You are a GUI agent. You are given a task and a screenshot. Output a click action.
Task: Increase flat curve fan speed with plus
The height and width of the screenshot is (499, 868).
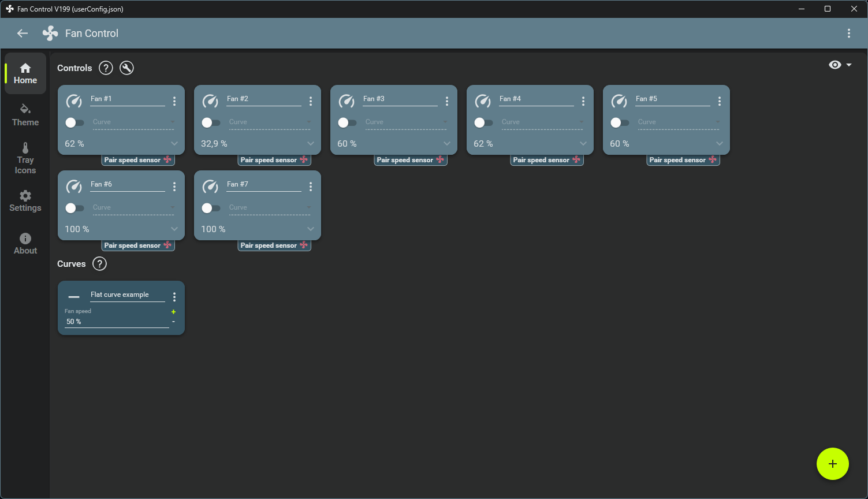(x=173, y=312)
